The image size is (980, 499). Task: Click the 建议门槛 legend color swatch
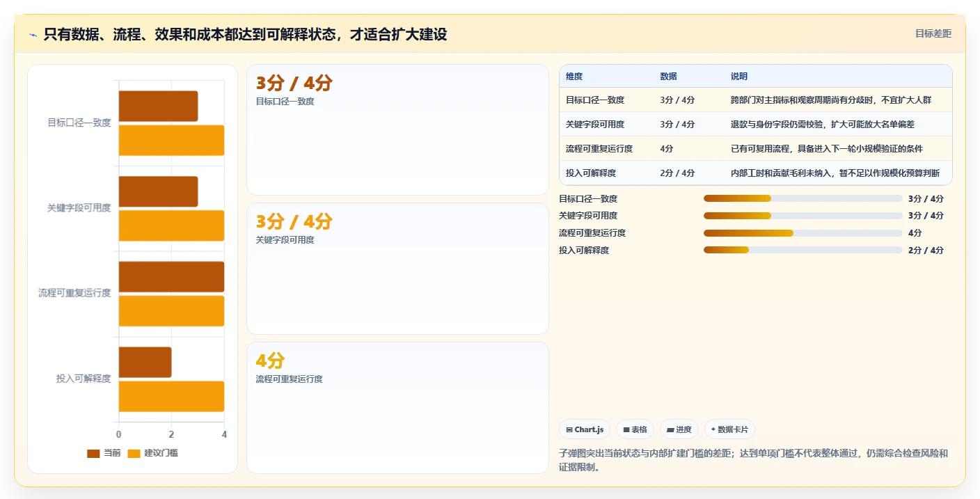pyautogui.click(x=134, y=454)
